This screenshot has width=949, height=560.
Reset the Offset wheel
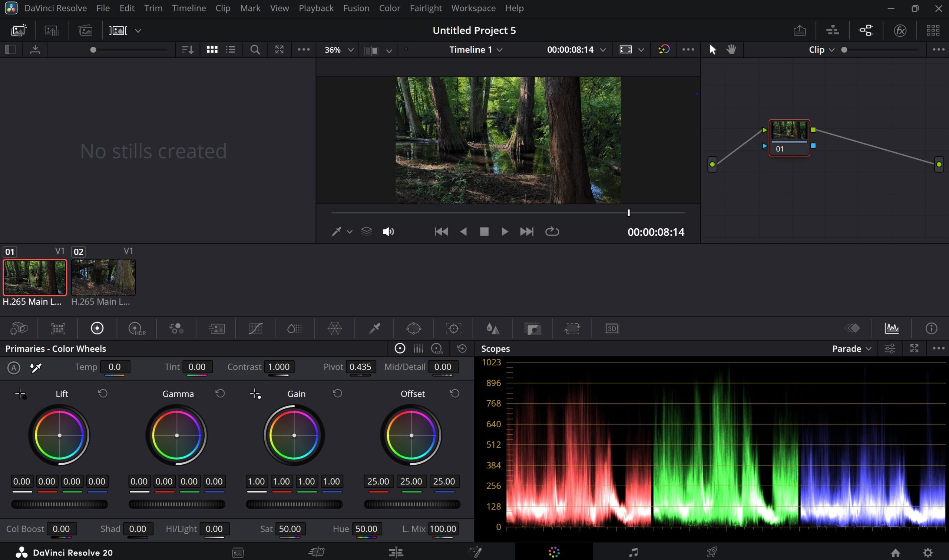point(455,394)
